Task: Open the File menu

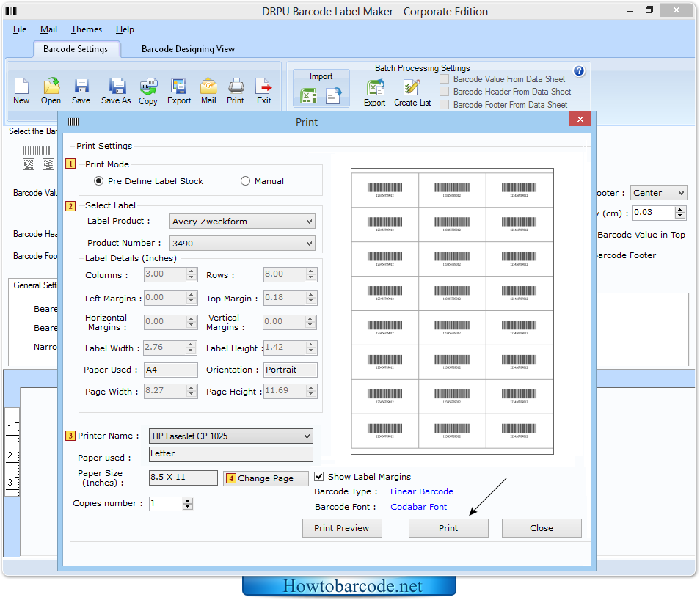Action: coord(20,29)
